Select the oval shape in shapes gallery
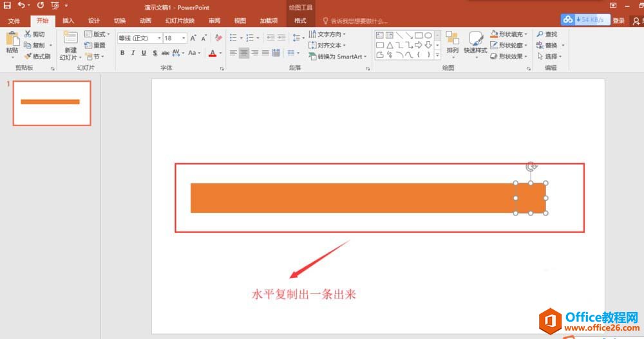The image size is (644, 339). [x=428, y=35]
